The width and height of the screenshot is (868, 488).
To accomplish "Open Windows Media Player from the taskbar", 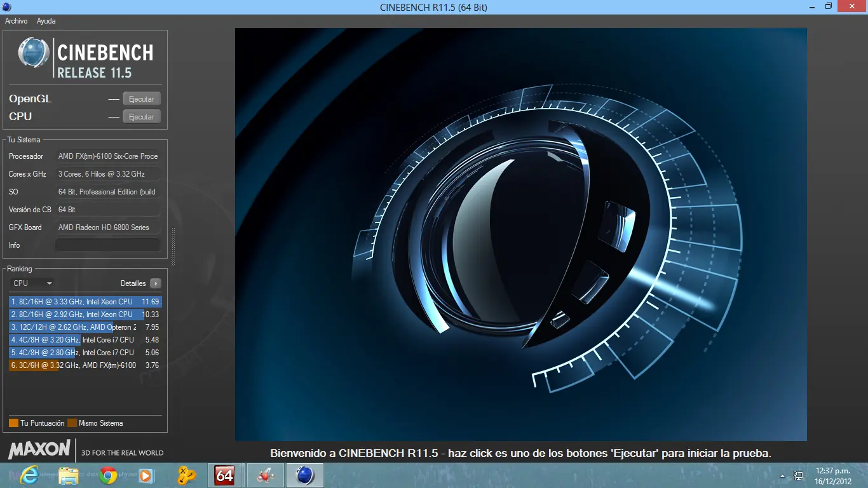I will pyautogui.click(x=146, y=475).
